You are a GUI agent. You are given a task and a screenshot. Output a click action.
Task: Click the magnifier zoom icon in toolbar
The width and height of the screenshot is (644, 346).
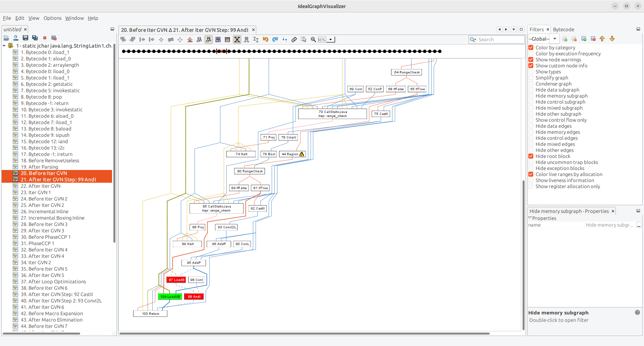(x=313, y=40)
